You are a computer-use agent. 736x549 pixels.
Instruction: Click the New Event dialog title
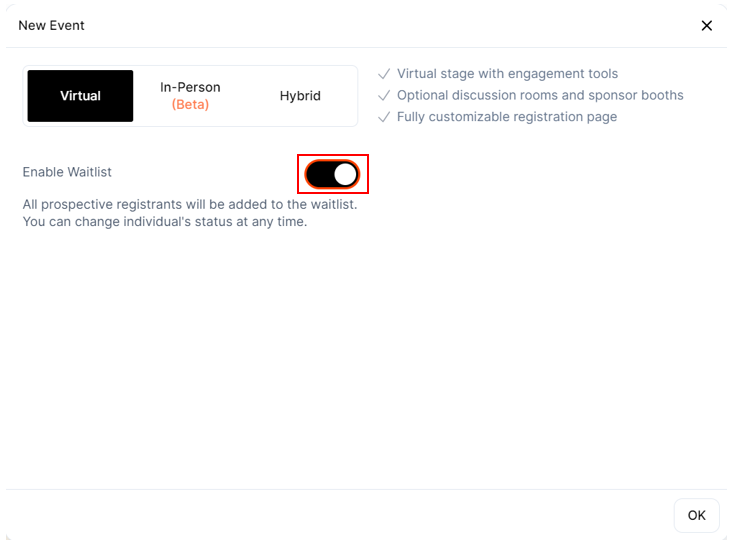51,26
